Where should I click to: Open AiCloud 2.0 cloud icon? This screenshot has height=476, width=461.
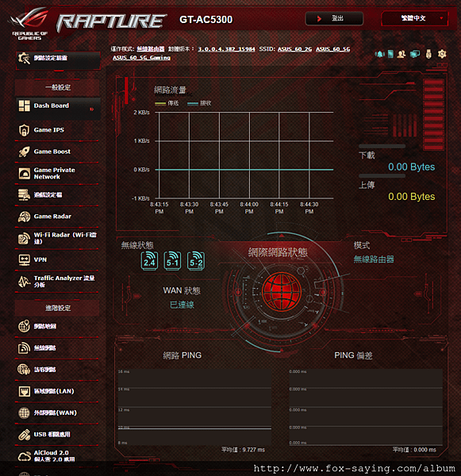click(x=24, y=456)
